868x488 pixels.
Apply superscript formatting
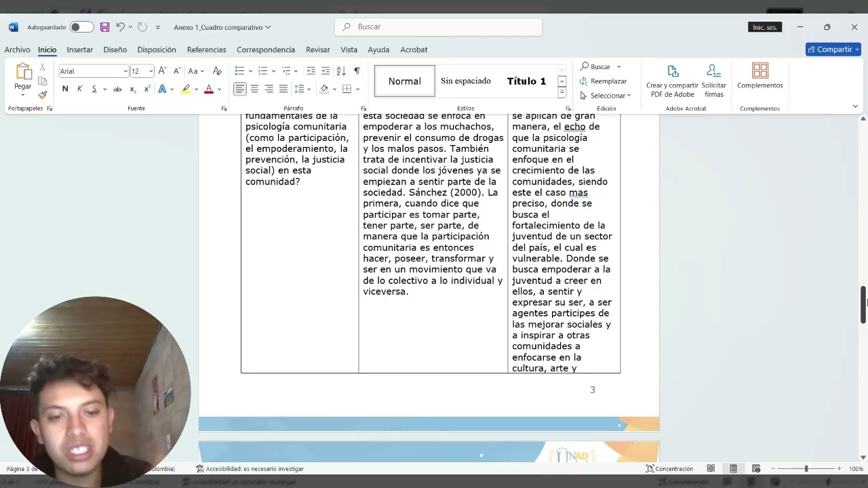coord(147,89)
